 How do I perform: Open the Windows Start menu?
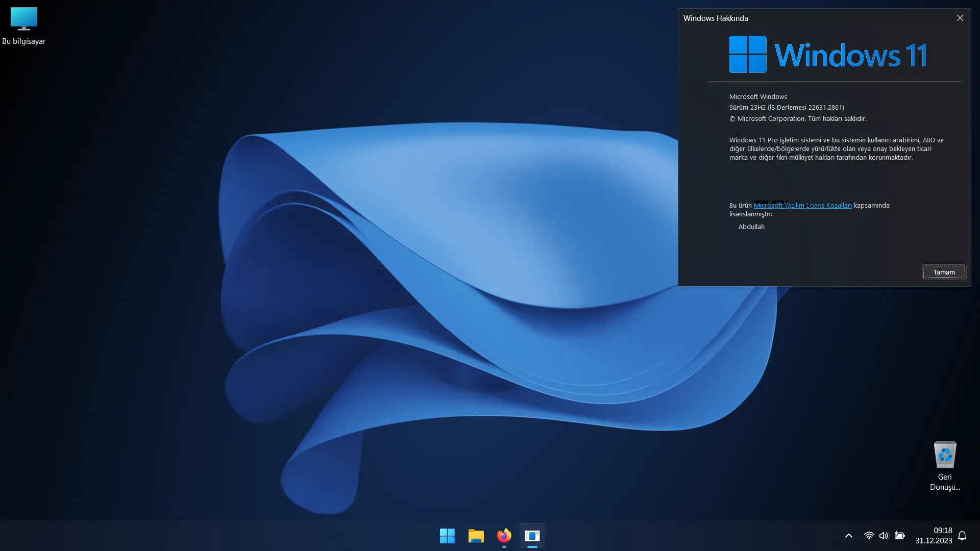(x=447, y=536)
